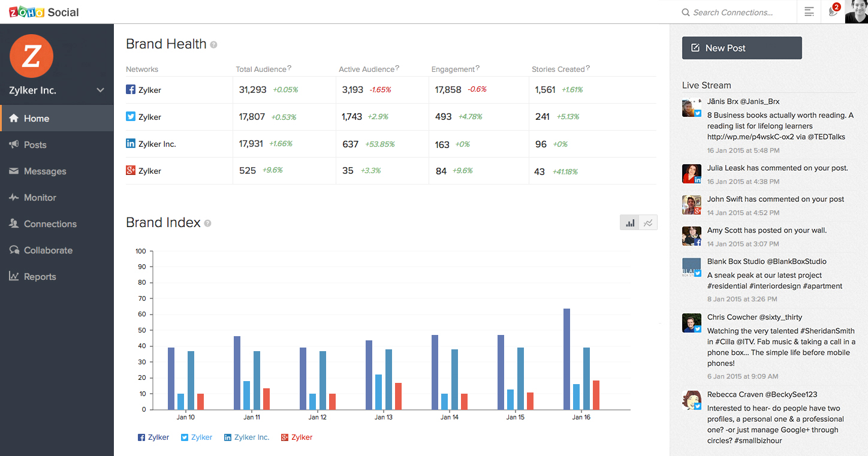Click the New Post button

tap(742, 48)
